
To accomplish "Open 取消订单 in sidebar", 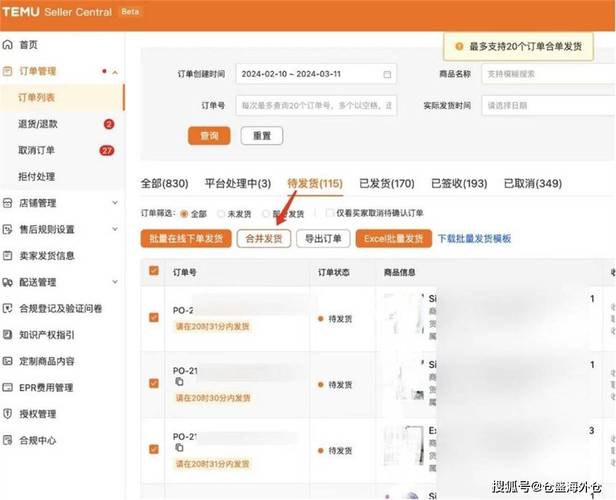I will [62, 150].
